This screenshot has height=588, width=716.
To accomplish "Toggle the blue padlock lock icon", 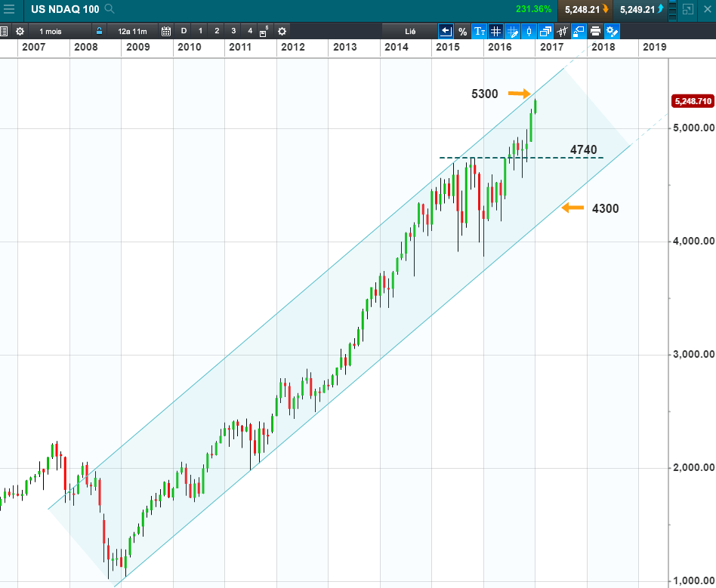I will tap(99, 31).
